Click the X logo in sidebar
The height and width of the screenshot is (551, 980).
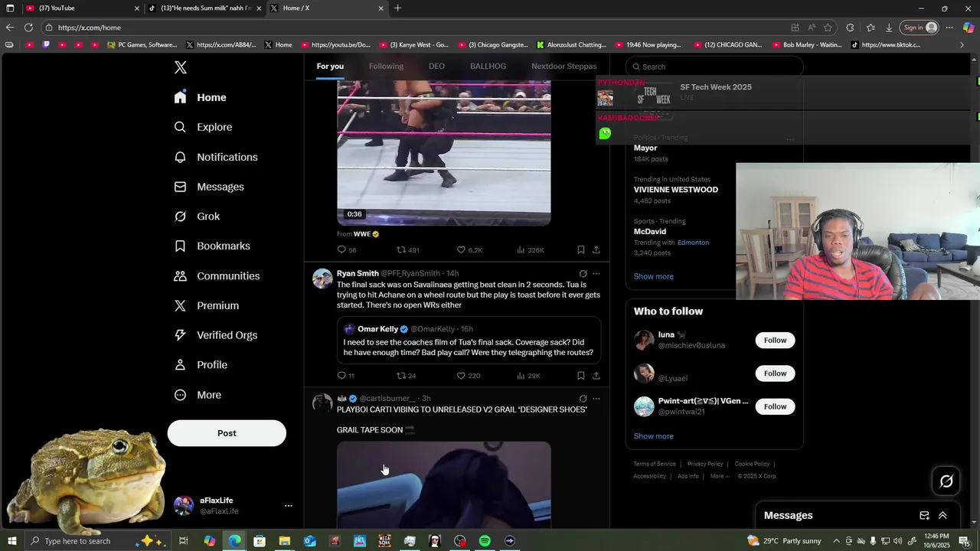click(181, 67)
